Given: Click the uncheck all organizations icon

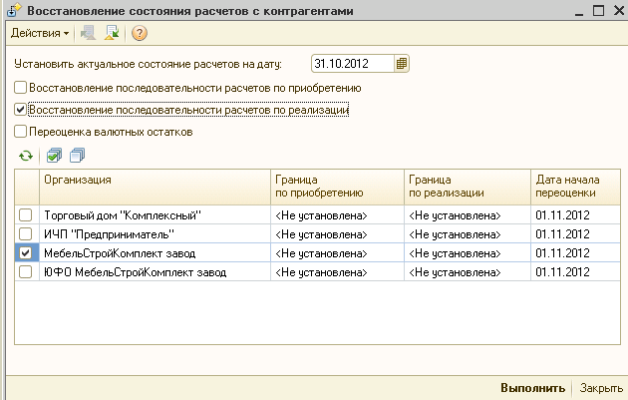Looking at the screenshot, I should [x=77, y=155].
